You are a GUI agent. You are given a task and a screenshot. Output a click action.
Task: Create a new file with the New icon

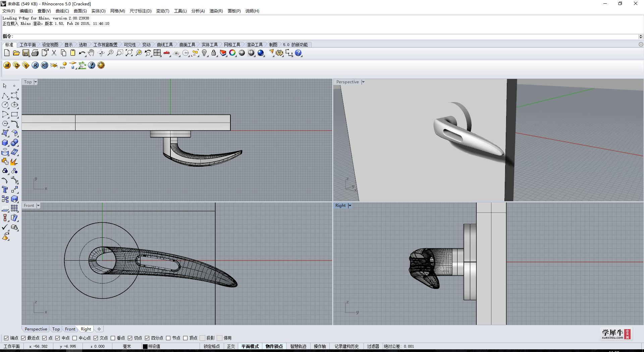[7, 53]
